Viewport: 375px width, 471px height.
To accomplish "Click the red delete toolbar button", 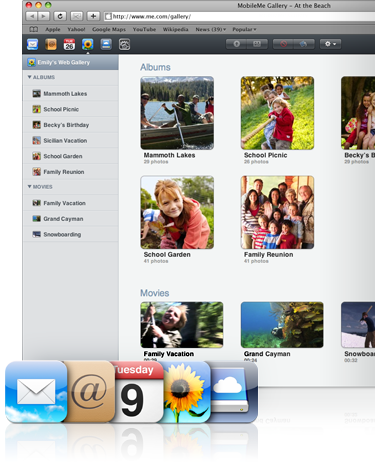I will pos(283,44).
